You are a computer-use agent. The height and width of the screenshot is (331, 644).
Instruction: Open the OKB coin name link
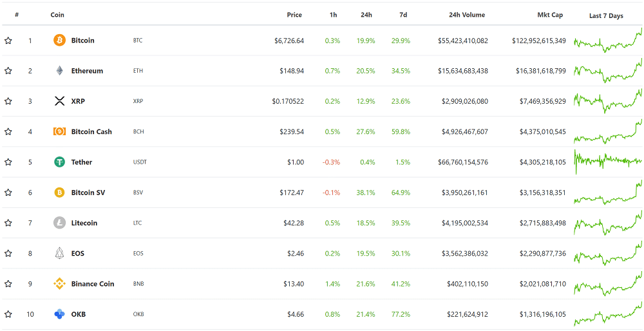pos(79,314)
